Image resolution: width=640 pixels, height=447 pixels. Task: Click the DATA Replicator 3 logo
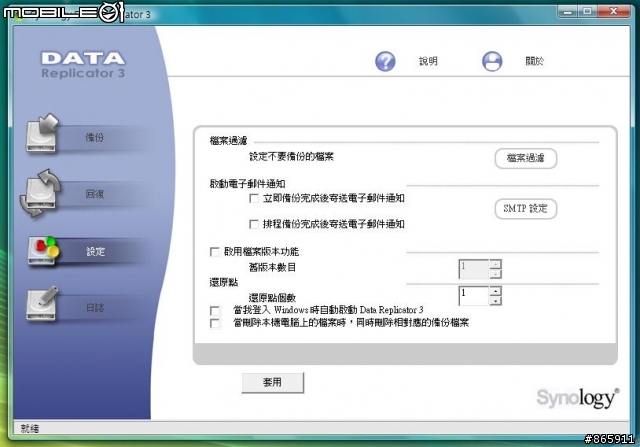click(x=83, y=64)
